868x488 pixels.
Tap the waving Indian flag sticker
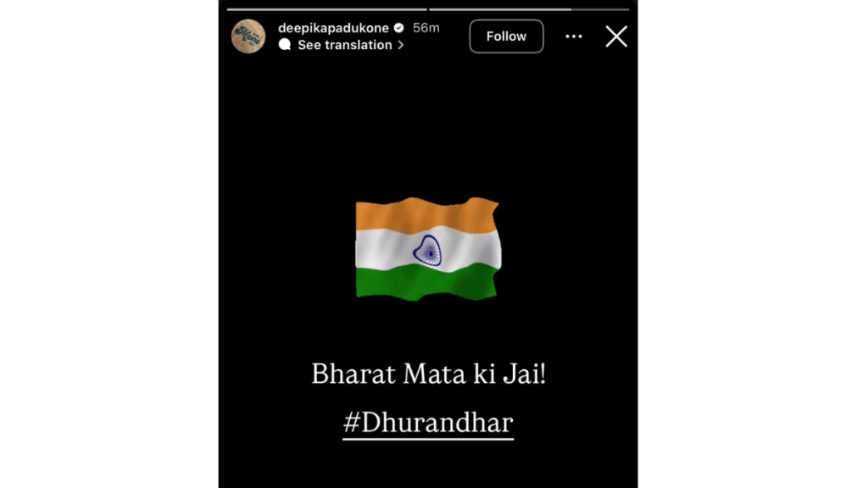pyautogui.click(x=428, y=249)
